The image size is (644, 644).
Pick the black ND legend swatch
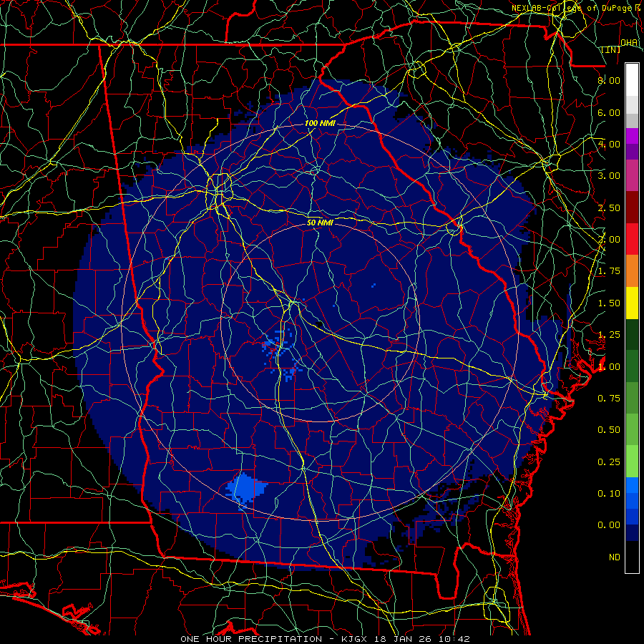[x=632, y=557]
